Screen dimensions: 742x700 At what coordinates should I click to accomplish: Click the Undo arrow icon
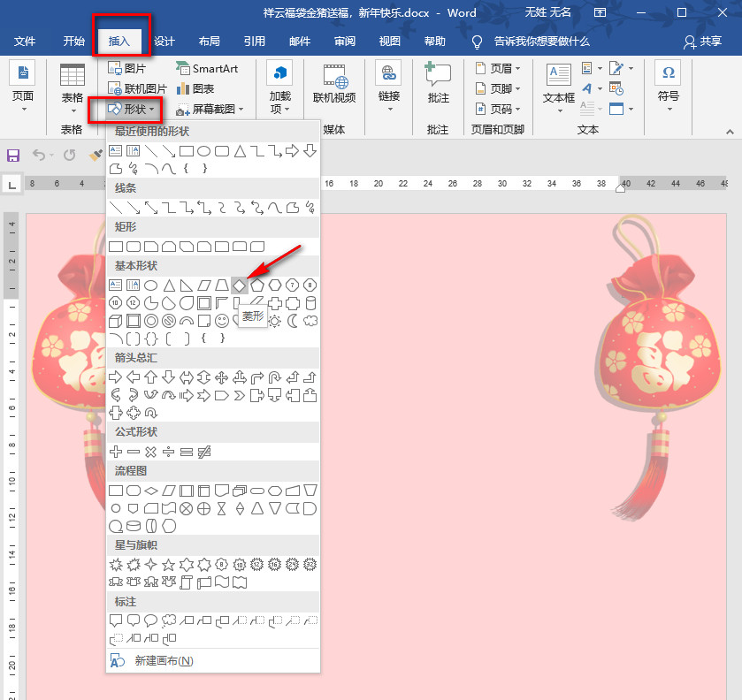pyautogui.click(x=39, y=155)
